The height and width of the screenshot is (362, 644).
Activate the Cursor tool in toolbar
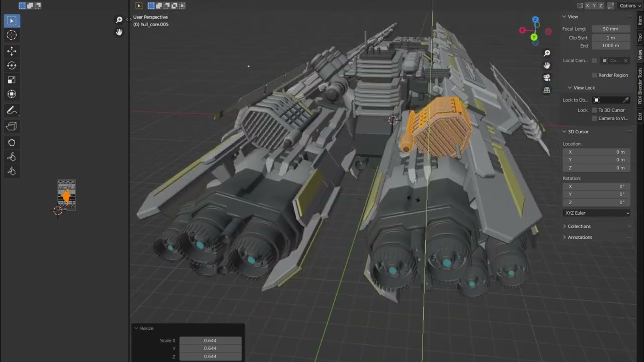(x=12, y=35)
